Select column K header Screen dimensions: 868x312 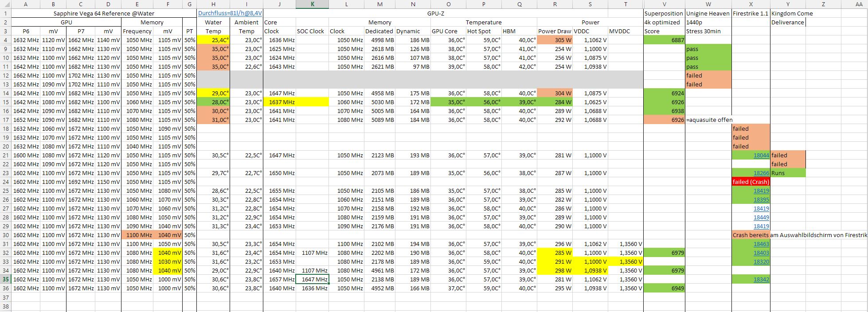pos(313,4)
